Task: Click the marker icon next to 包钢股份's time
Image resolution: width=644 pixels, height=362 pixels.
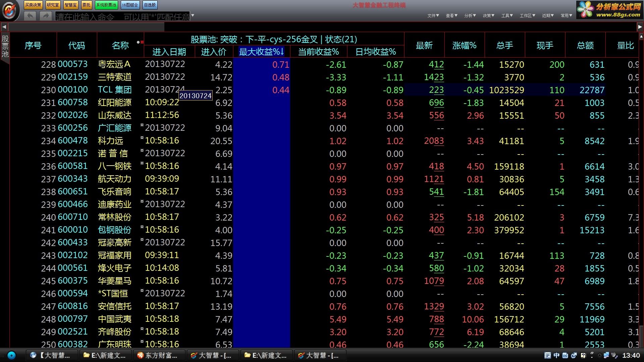Action: [x=142, y=227]
